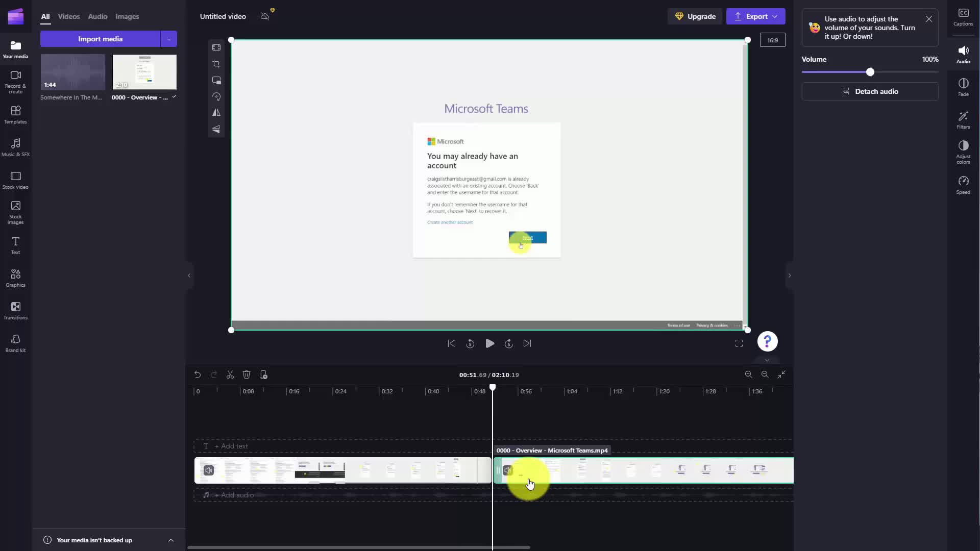
Task: Undo the last edit
Action: coord(198,374)
